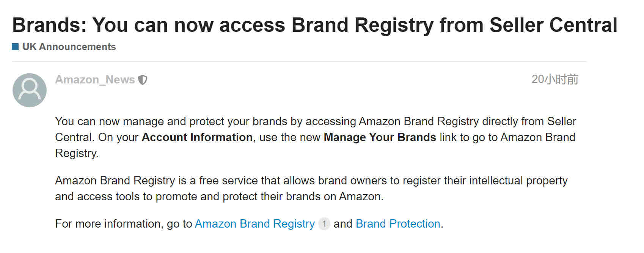The height and width of the screenshot is (253, 644).
Task: Click the divider line below UK Announcements
Action: click(300, 61)
